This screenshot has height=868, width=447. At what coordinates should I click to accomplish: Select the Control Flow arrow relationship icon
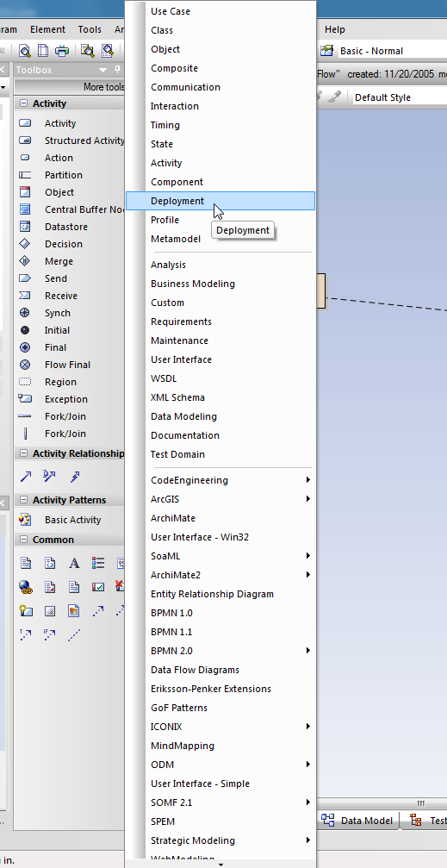26,476
